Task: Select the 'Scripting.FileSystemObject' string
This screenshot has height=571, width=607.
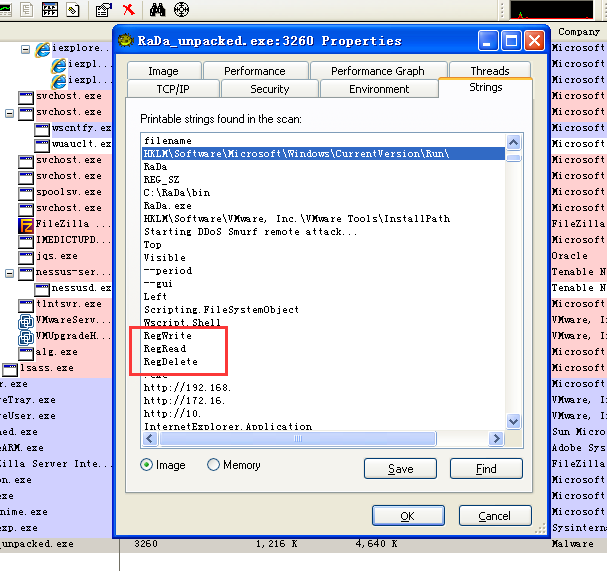Action: [221, 310]
